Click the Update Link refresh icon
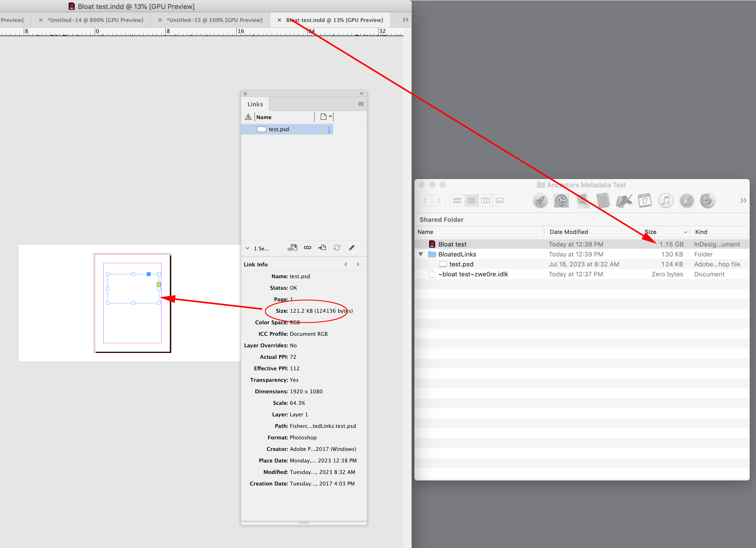 [x=337, y=248]
